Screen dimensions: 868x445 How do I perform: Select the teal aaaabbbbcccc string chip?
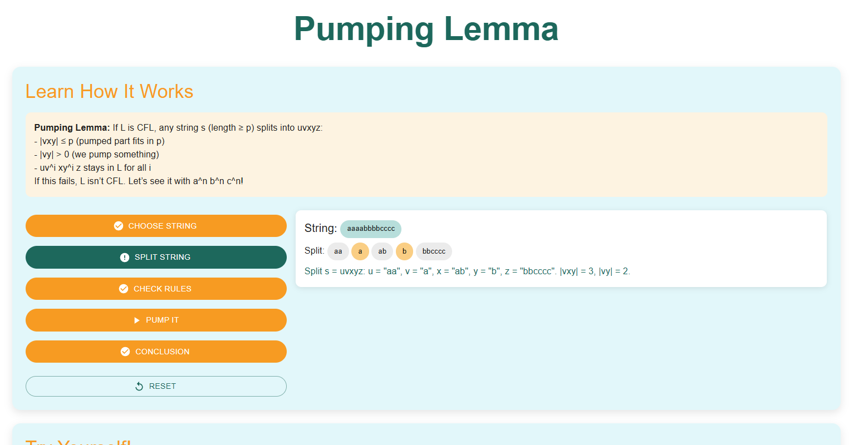click(x=371, y=229)
